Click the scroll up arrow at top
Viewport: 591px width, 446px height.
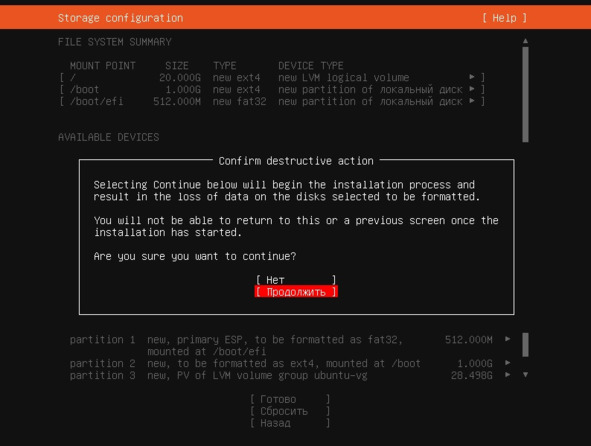click(x=525, y=41)
